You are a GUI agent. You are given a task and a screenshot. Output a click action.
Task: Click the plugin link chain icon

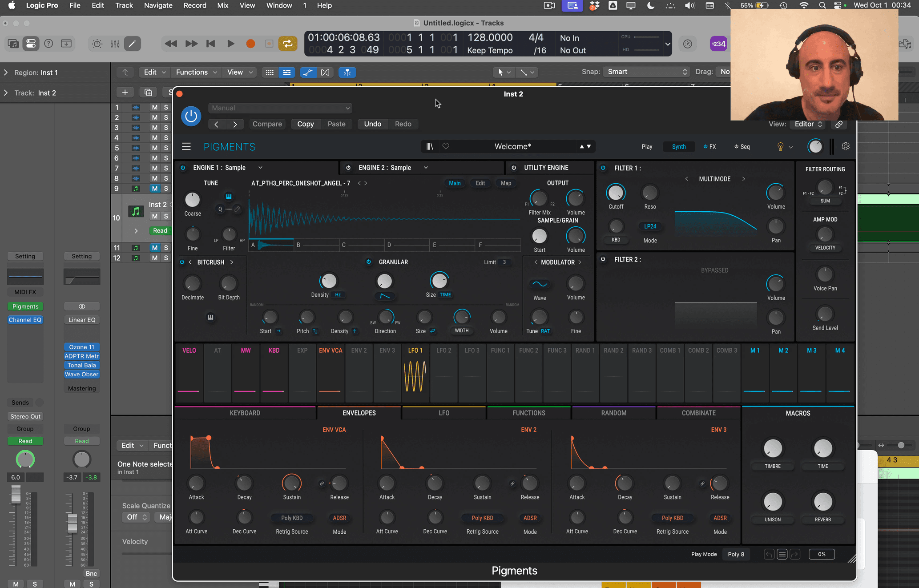pos(839,124)
